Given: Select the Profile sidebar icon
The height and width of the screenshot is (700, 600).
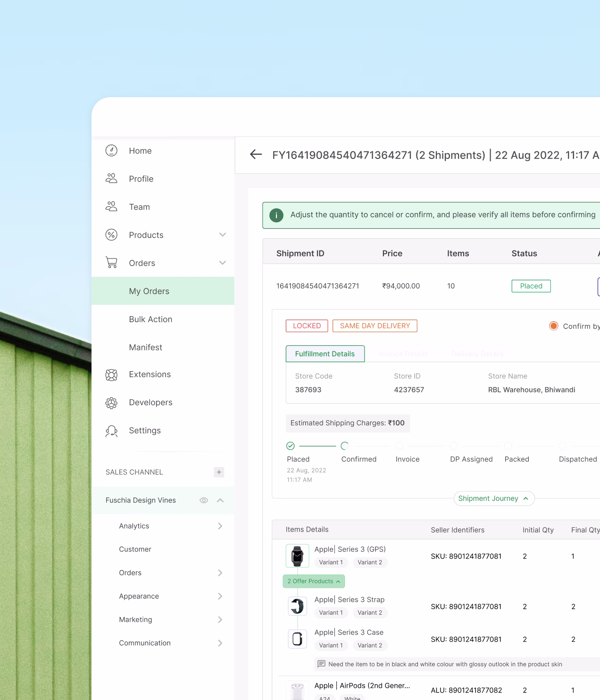Looking at the screenshot, I should (x=111, y=178).
